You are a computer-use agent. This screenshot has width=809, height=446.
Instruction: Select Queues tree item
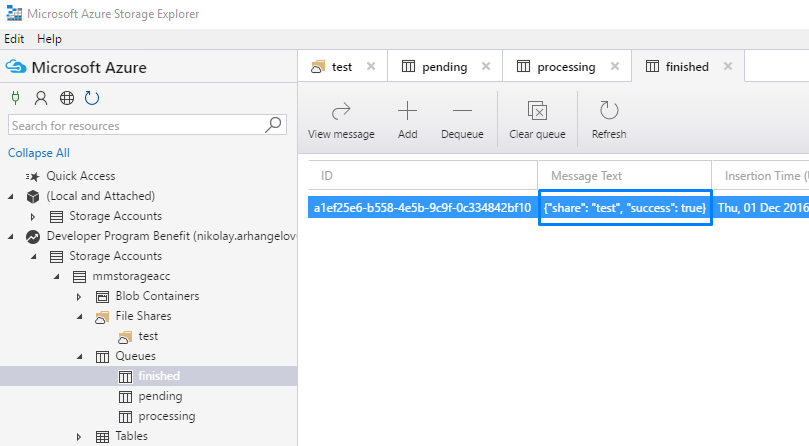(x=135, y=356)
